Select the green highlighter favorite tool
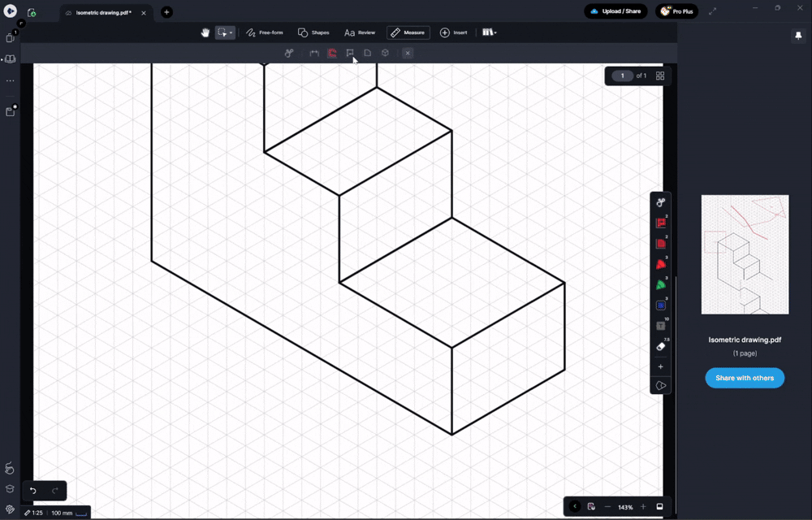The image size is (812, 520). 660,285
